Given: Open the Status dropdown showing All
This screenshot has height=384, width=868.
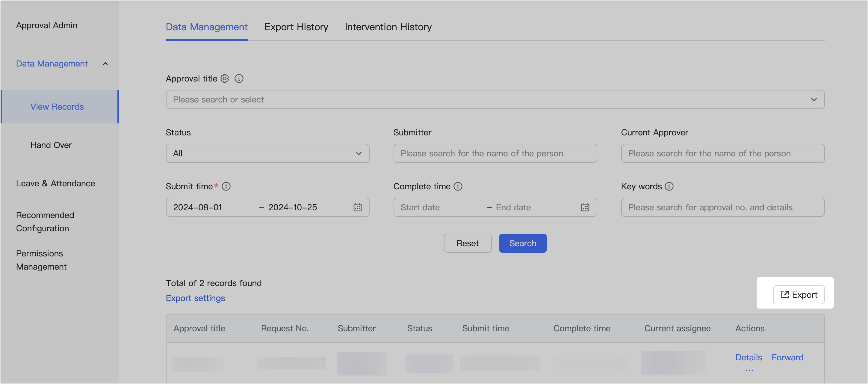Looking at the screenshot, I should pyautogui.click(x=267, y=153).
